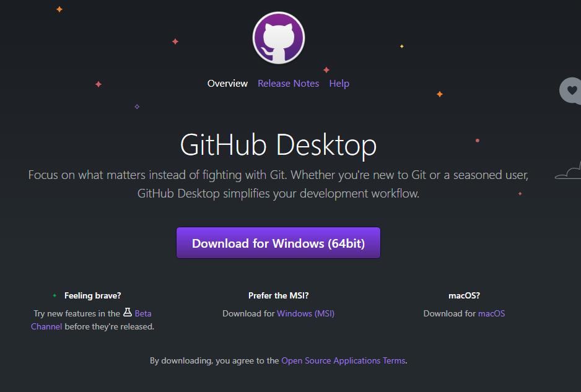Click the heart speech bubble icon
Screen dimensions: 581x392
(570, 90)
